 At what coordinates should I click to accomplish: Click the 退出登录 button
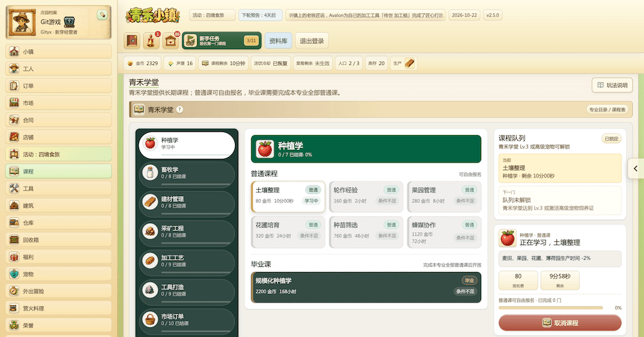click(312, 41)
